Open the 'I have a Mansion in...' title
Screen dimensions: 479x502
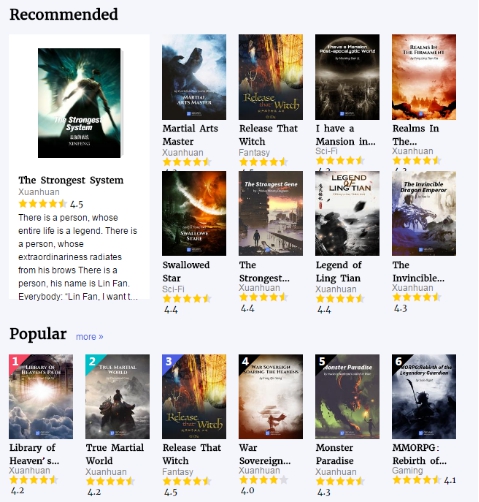[346, 135]
